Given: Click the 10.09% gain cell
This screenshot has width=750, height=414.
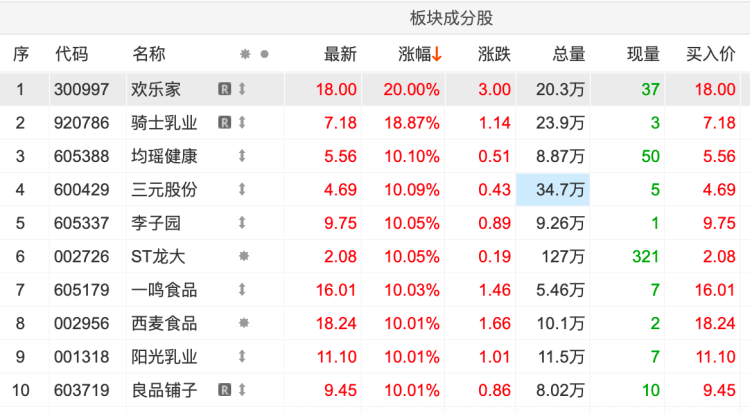Looking at the screenshot, I should (411, 190).
